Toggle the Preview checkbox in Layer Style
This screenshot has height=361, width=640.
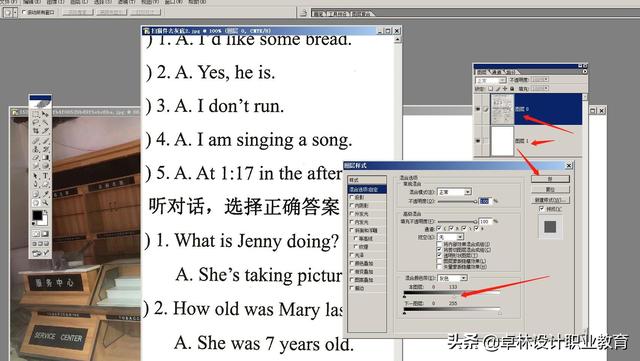click(542, 209)
